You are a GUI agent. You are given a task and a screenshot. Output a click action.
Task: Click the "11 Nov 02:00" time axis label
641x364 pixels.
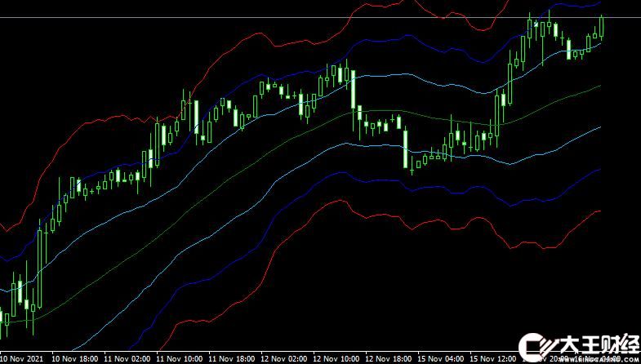[x=127, y=358]
